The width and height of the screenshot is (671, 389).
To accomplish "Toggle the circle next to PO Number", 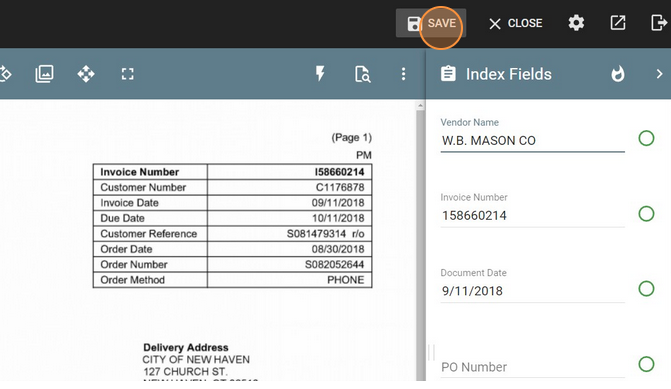I will point(646,364).
